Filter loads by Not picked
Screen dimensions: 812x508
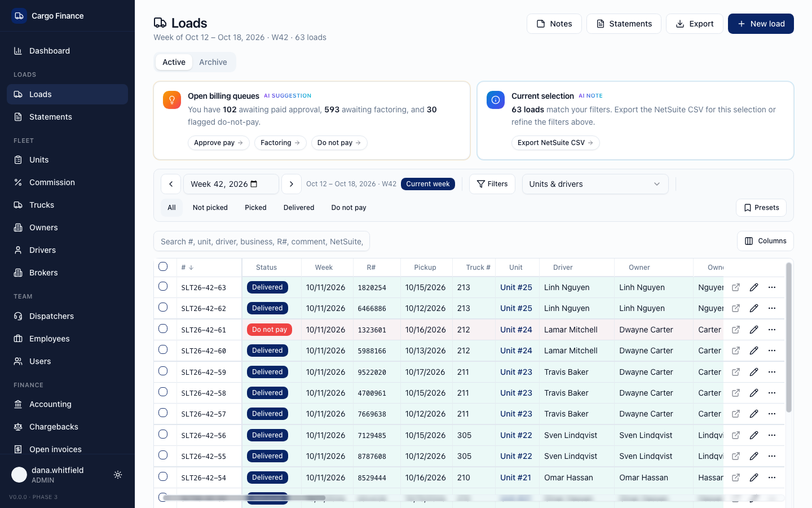210,208
